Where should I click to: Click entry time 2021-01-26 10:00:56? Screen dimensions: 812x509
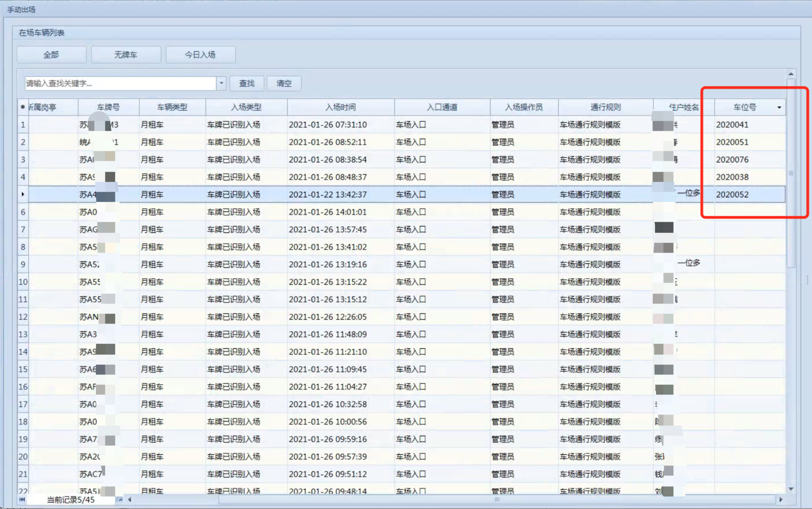click(x=340, y=422)
